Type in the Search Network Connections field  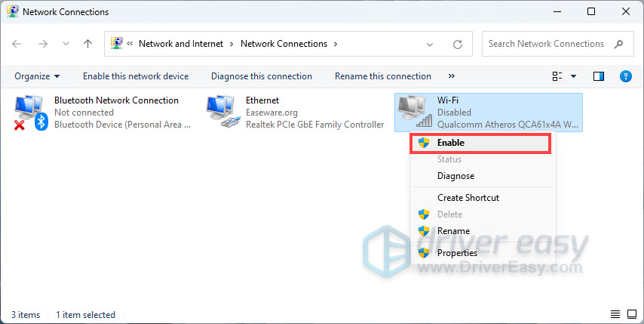pyautogui.click(x=546, y=44)
